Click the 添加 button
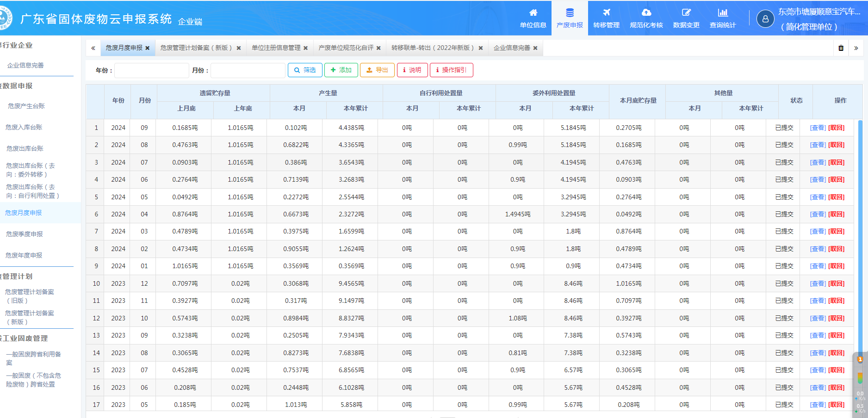 point(341,70)
